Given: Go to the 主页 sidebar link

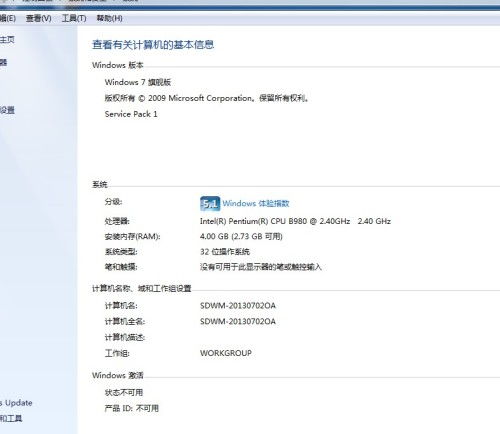Looking at the screenshot, I should (7, 40).
